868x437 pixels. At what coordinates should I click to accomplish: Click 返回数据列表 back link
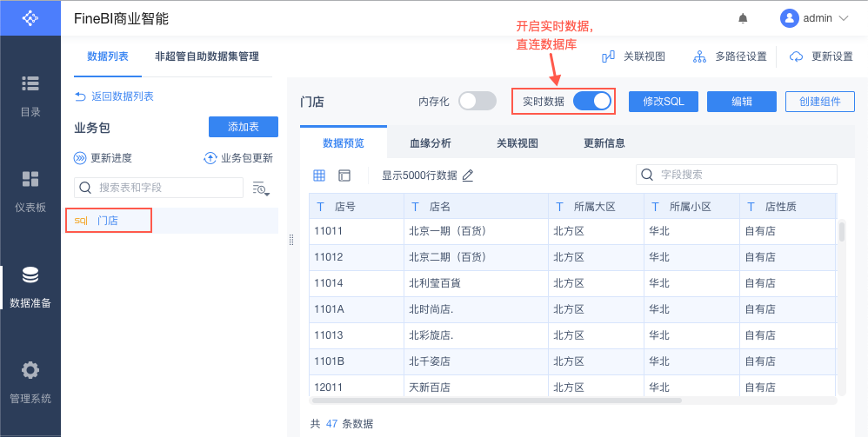point(115,96)
